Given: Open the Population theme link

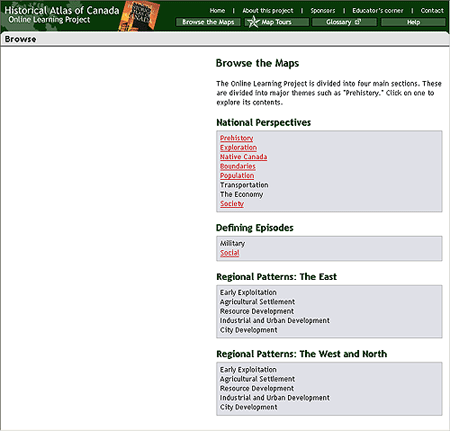Looking at the screenshot, I should [x=237, y=175].
